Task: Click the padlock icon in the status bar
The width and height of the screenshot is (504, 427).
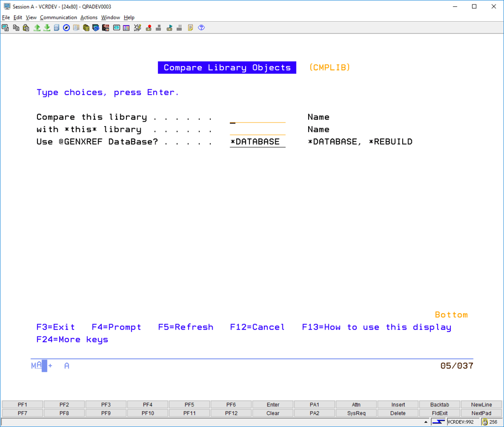Action: [x=485, y=422]
